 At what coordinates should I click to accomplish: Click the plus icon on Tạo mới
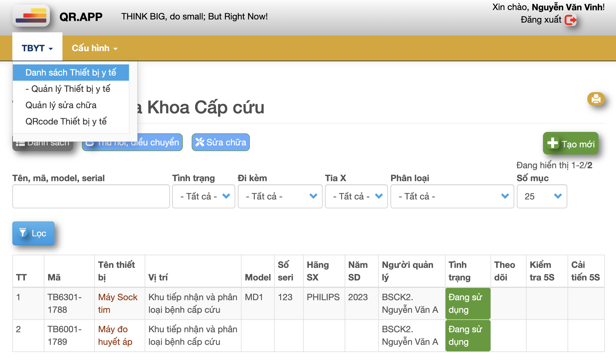552,143
